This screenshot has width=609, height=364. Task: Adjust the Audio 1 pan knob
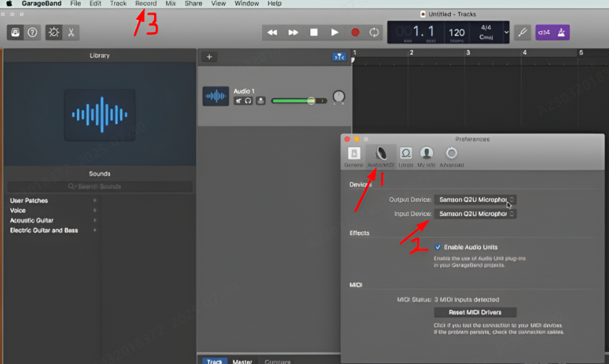click(x=339, y=96)
